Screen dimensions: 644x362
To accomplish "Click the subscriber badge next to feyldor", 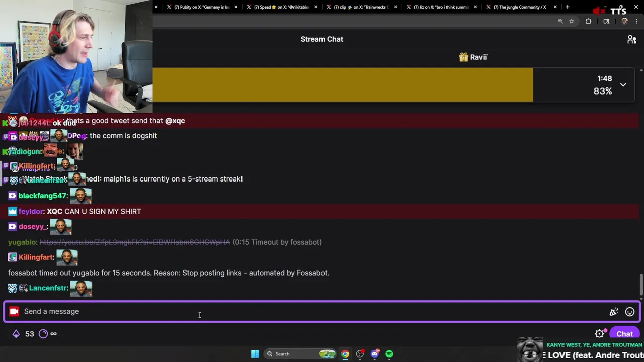I will (x=13, y=212).
